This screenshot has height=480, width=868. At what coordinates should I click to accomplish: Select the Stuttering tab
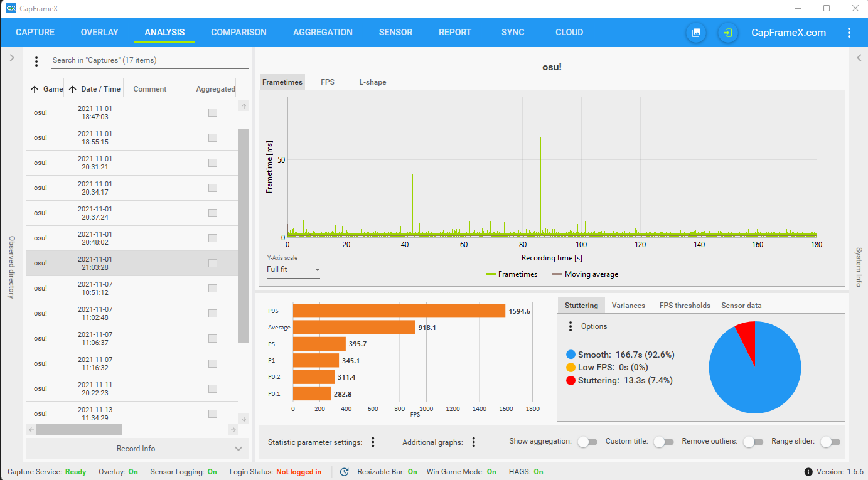click(581, 306)
